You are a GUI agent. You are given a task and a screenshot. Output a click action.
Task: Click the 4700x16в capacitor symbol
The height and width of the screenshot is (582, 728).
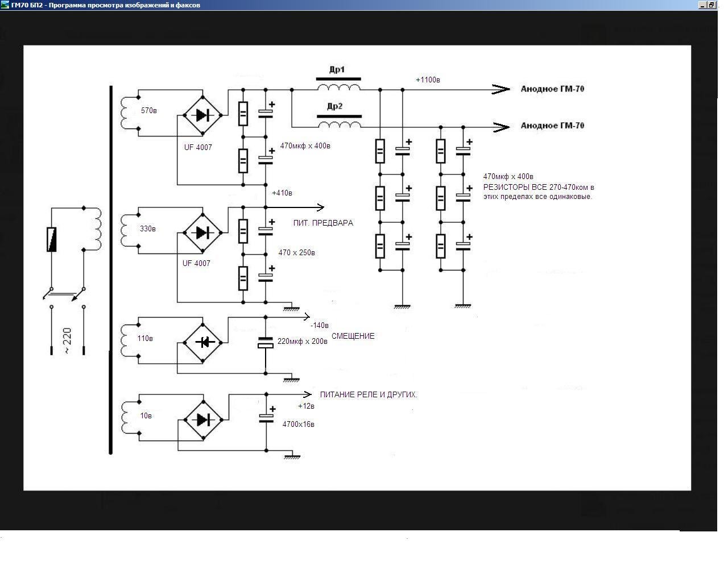[266, 418]
